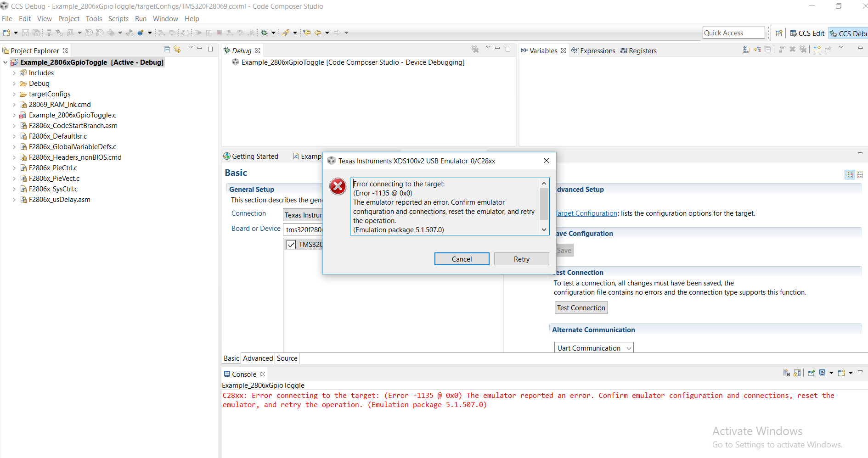Click the Save toolbar icon
The height and width of the screenshot is (458, 868).
pos(25,33)
